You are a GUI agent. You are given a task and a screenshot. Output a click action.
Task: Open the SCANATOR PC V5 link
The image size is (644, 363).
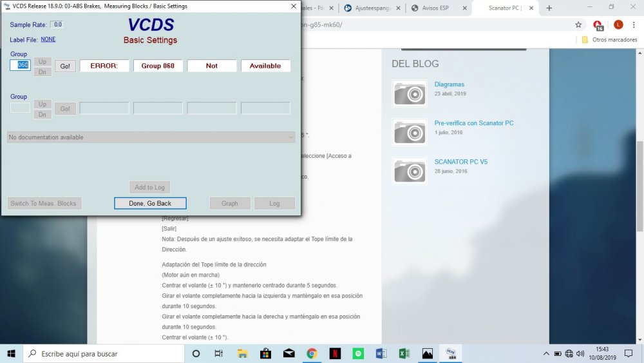pyautogui.click(x=461, y=162)
